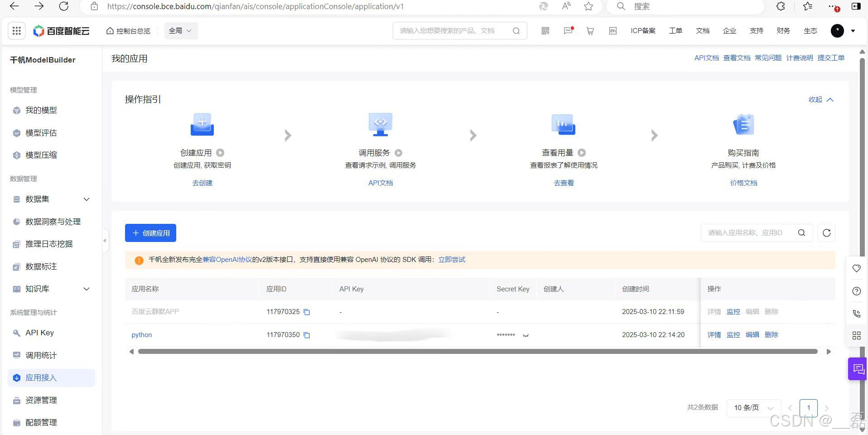Expand the 知识库 sidebar group
This screenshot has width=868, height=435.
coord(87,289)
